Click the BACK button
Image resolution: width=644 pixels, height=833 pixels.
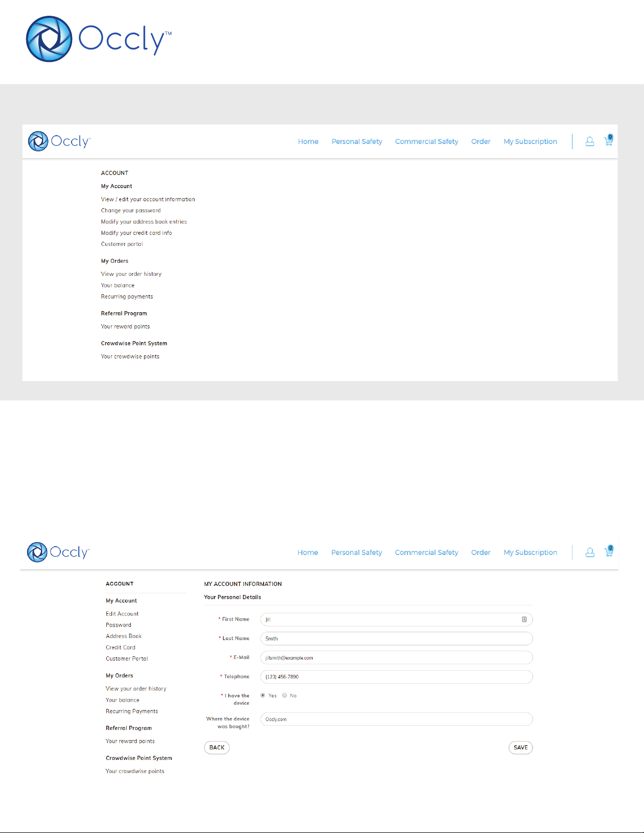point(217,747)
